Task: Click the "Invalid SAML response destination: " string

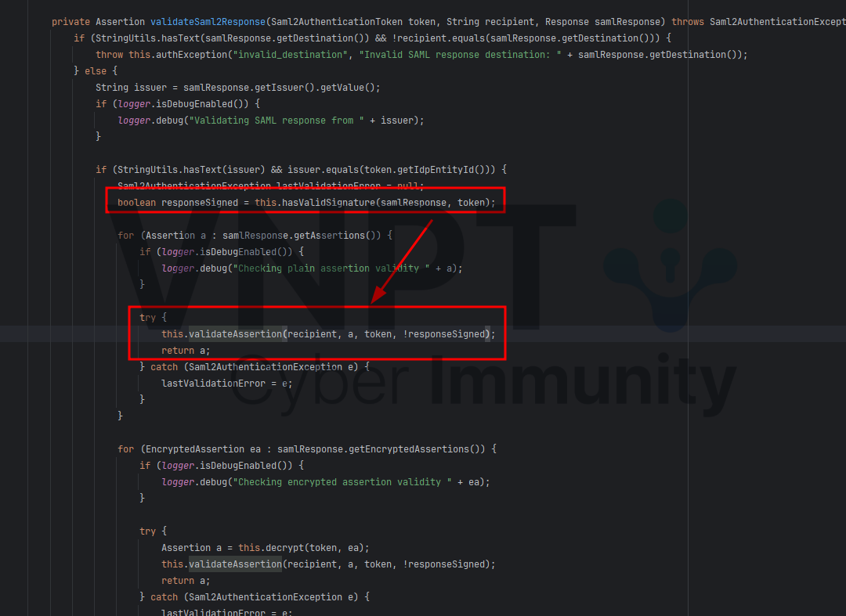Action: point(461,55)
